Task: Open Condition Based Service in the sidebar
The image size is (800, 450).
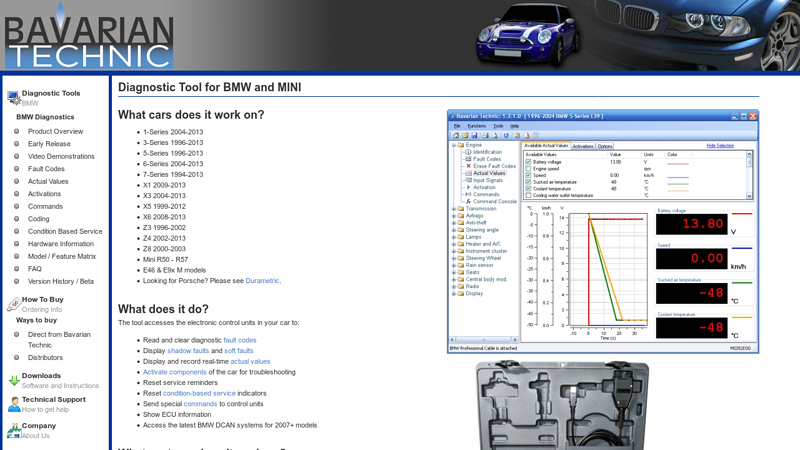Action: point(65,231)
